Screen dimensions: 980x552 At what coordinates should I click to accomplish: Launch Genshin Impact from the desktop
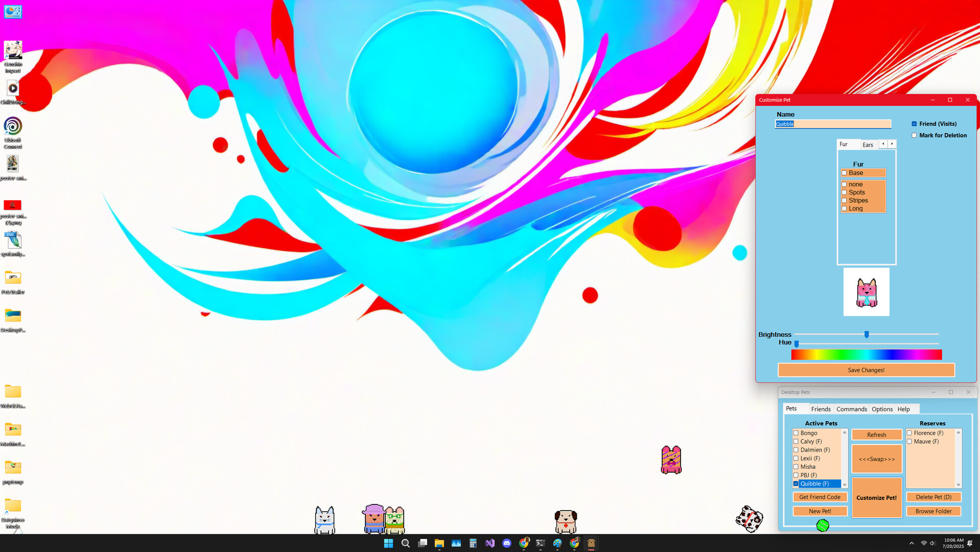[13, 51]
